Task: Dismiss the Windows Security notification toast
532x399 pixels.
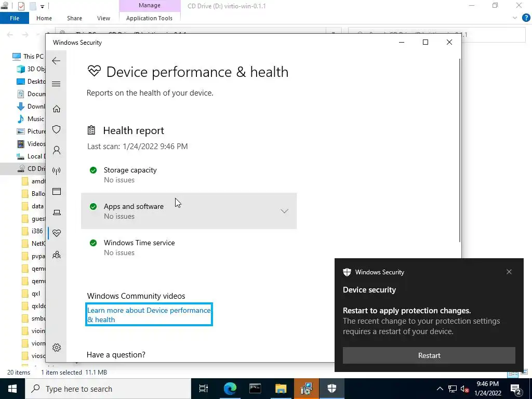Action: click(509, 272)
